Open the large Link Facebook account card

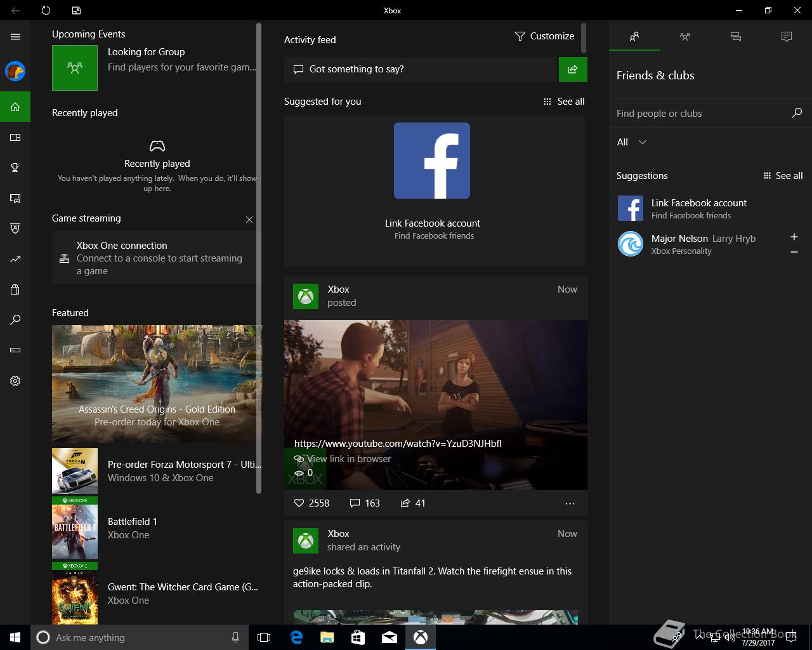(x=434, y=190)
